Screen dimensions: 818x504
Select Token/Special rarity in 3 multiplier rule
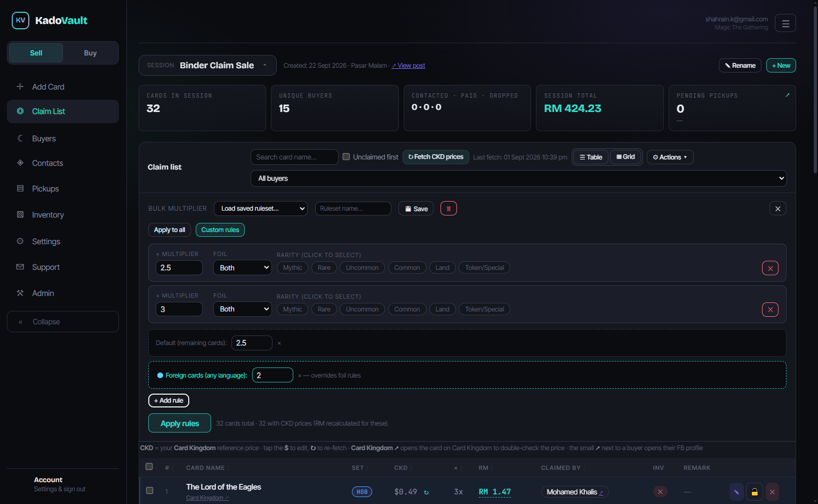484,309
